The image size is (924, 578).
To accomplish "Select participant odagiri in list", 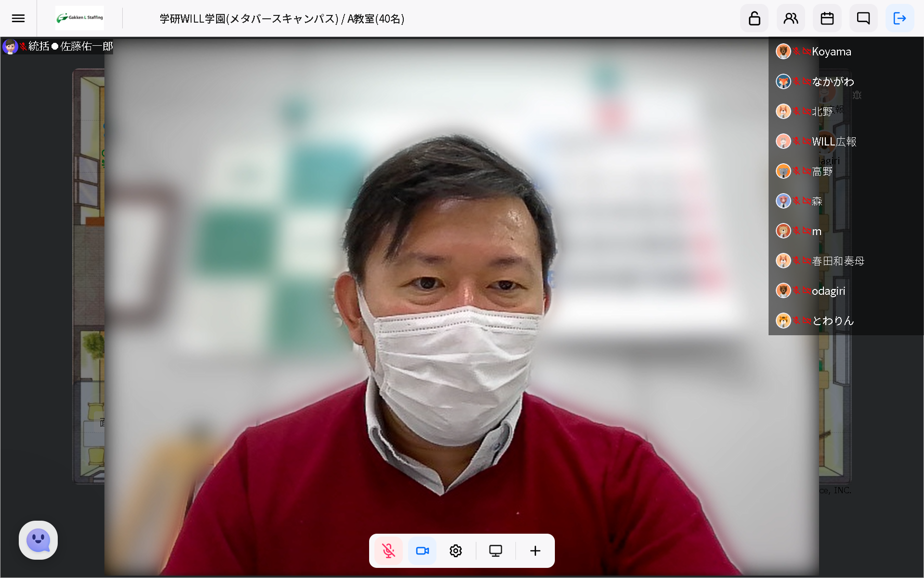I will pyautogui.click(x=828, y=291).
